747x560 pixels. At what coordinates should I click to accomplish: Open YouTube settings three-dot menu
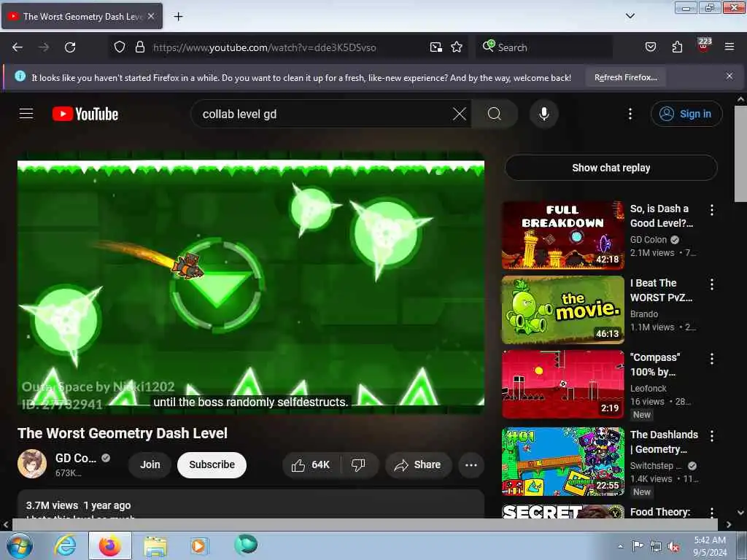tap(630, 114)
